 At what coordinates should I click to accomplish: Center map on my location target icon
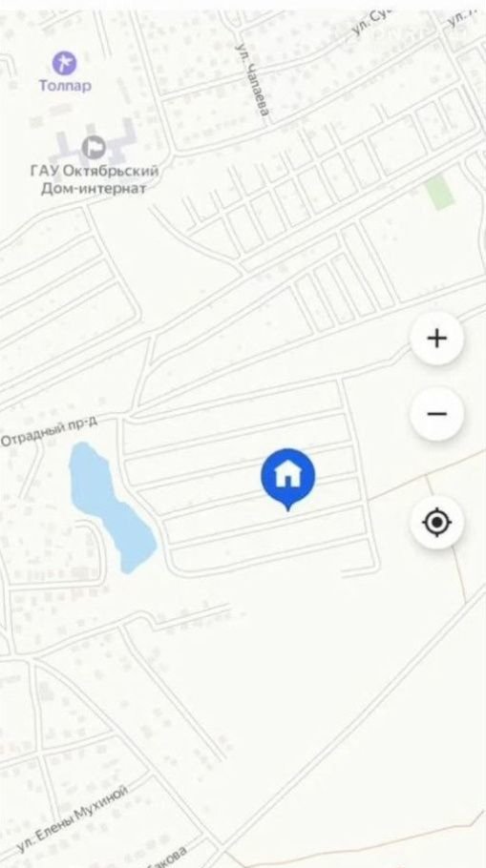tap(436, 522)
